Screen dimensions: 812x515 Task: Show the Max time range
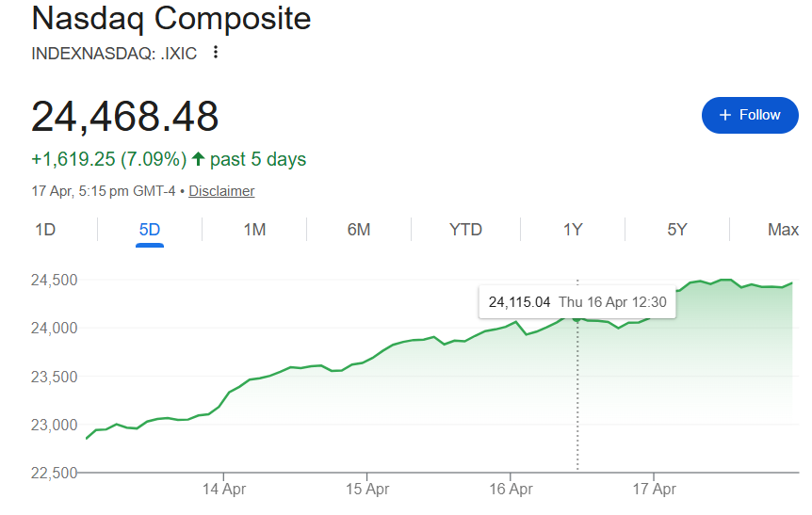tap(783, 230)
